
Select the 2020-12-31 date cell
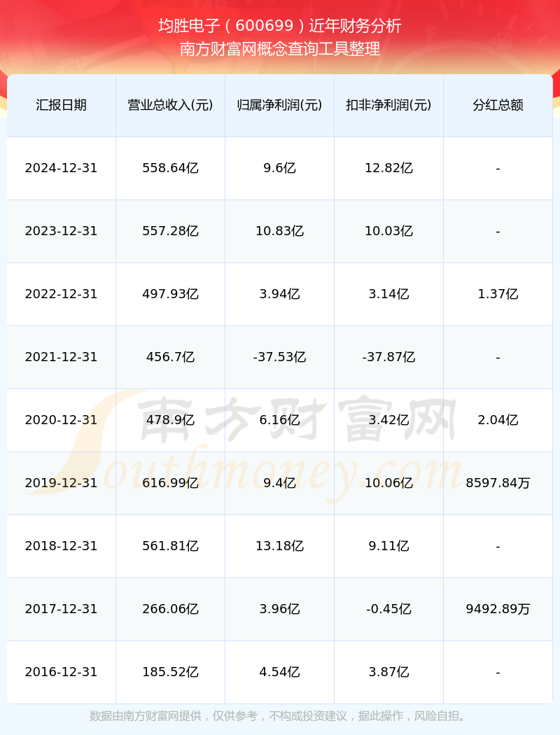[62, 420]
